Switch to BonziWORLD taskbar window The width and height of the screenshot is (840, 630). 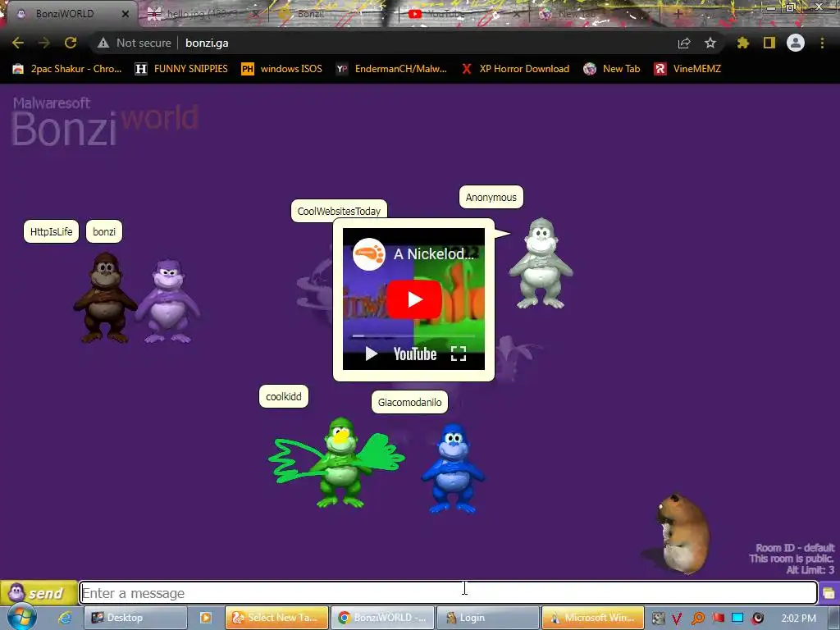click(382, 618)
